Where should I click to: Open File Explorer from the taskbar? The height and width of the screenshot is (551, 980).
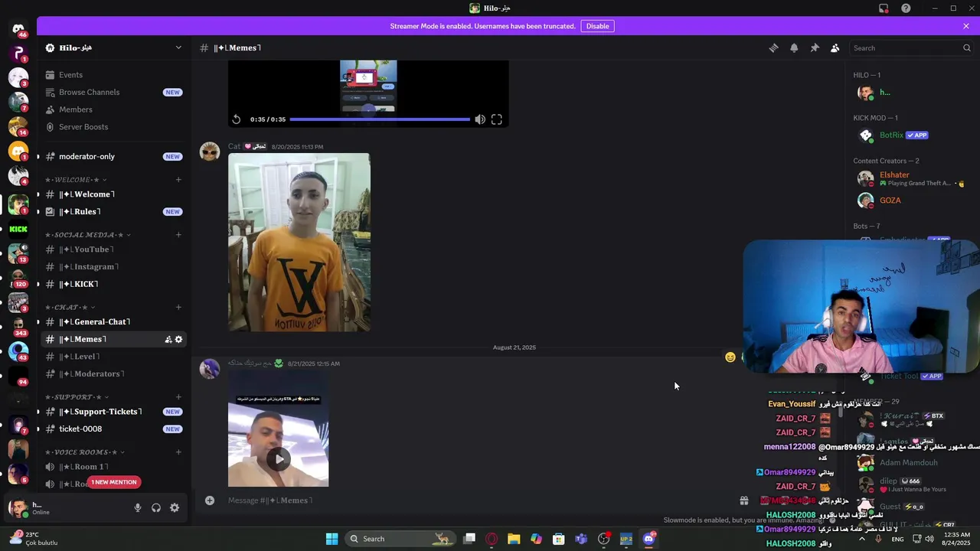click(x=514, y=539)
